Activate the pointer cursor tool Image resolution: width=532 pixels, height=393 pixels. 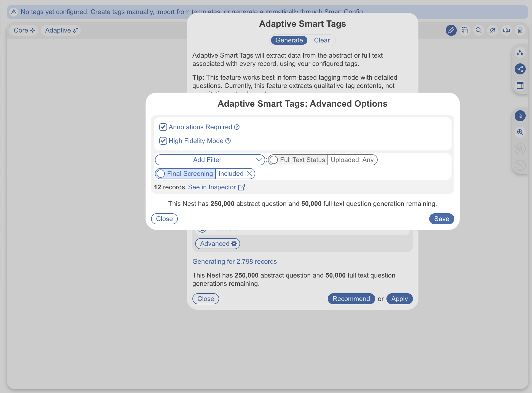pyautogui.click(x=520, y=116)
